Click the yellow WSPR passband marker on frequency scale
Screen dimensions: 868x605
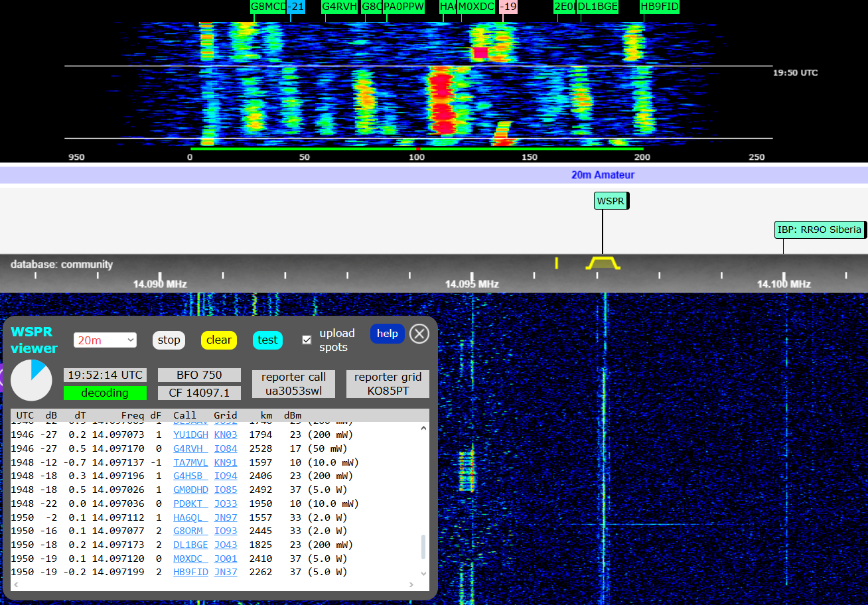click(601, 263)
